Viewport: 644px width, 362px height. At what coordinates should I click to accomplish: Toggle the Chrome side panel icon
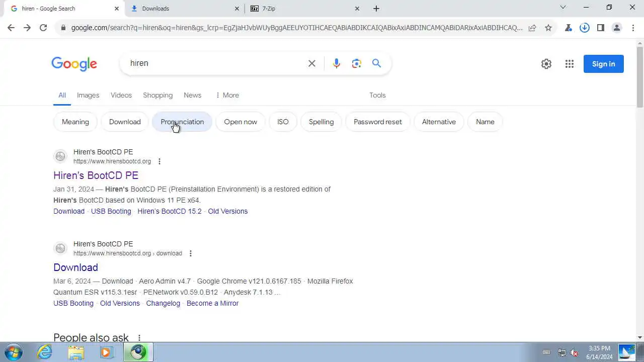[601, 28]
